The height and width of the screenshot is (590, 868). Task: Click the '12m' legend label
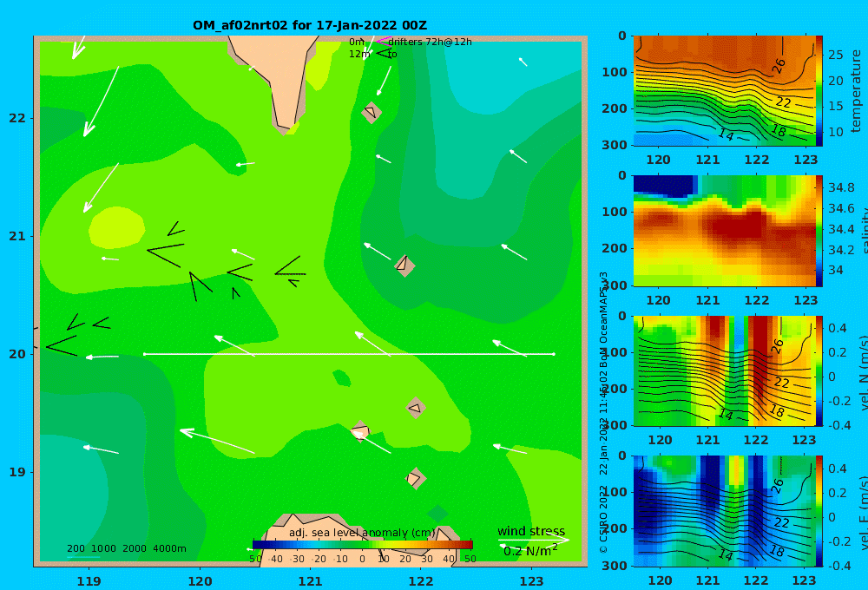pyautogui.click(x=359, y=54)
